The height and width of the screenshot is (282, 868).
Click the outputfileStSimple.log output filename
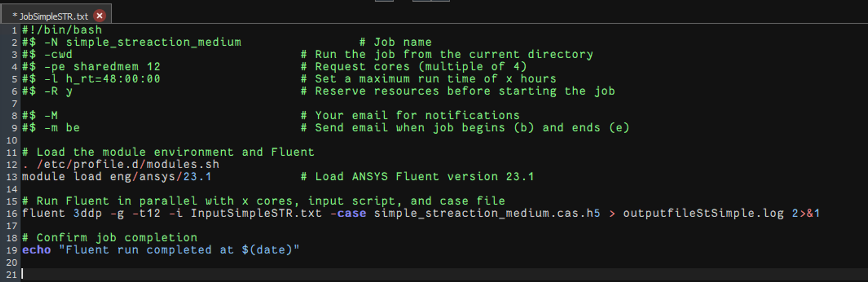pos(703,214)
